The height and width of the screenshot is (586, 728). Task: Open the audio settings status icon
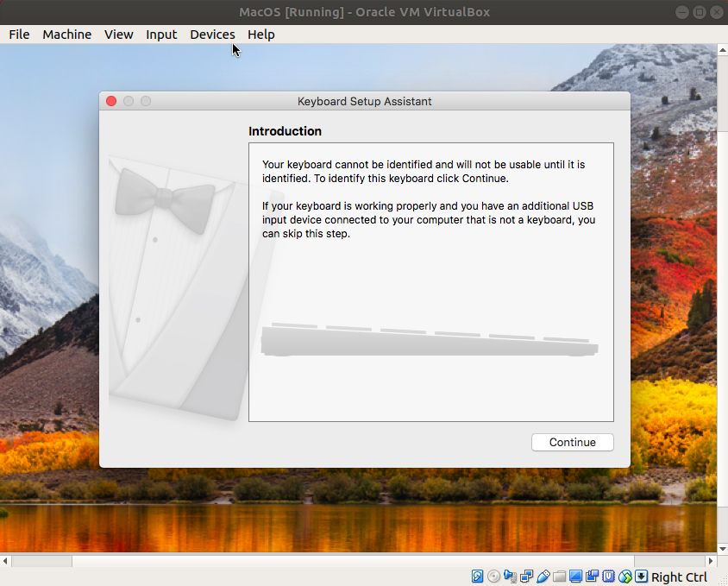click(x=510, y=577)
